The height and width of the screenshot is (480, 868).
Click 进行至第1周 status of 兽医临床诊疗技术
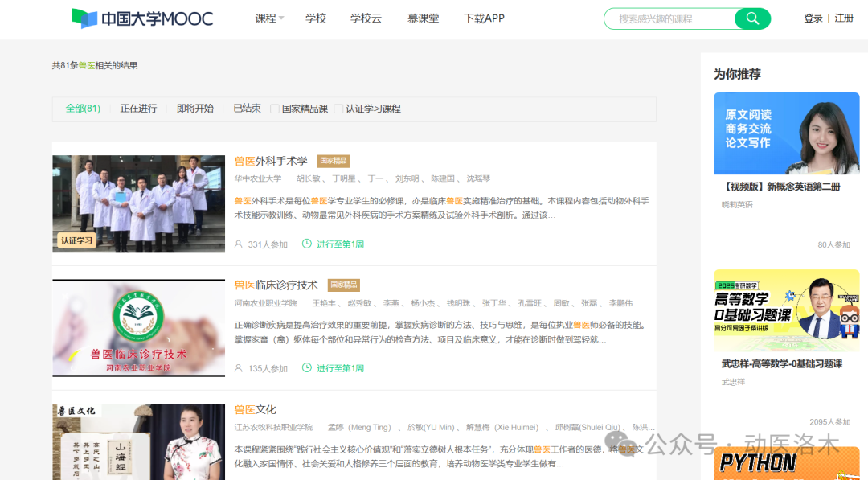pyautogui.click(x=340, y=368)
